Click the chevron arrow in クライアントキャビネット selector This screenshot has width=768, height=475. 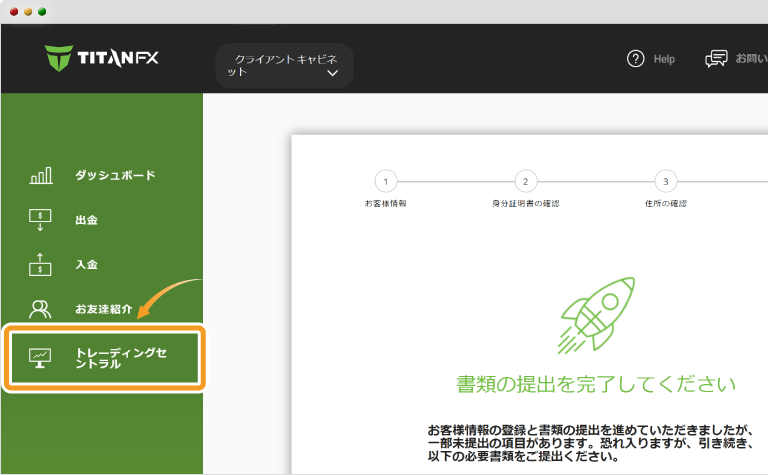[x=333, y=73]
